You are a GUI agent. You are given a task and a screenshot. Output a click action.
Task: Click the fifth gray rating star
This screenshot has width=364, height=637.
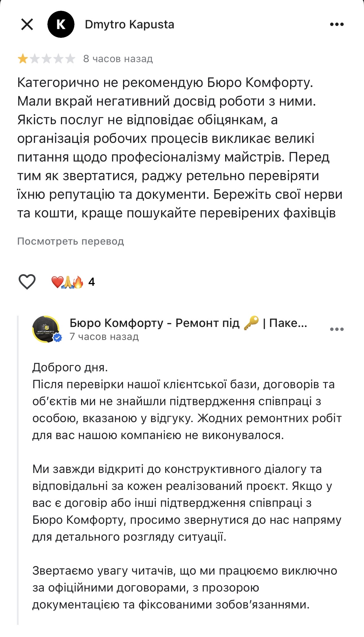(70, 59)
